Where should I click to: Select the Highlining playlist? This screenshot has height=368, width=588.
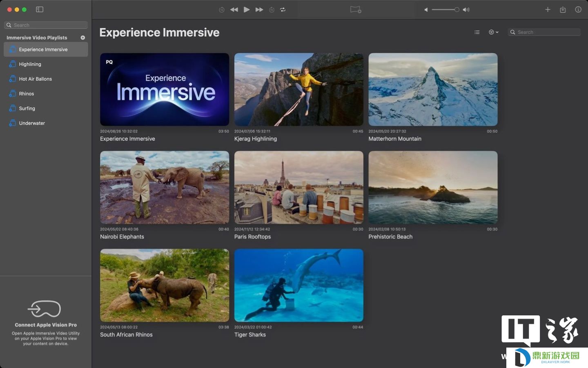(x=46, y=64)
